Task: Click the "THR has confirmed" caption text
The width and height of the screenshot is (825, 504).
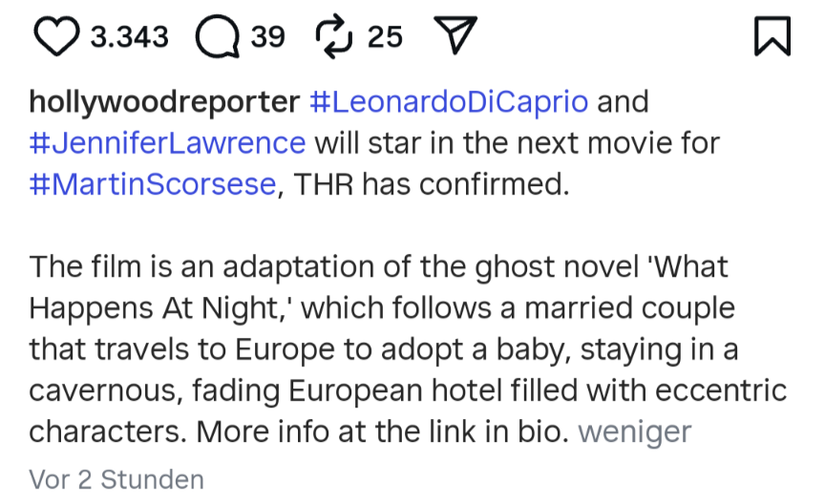Action: 431,184
